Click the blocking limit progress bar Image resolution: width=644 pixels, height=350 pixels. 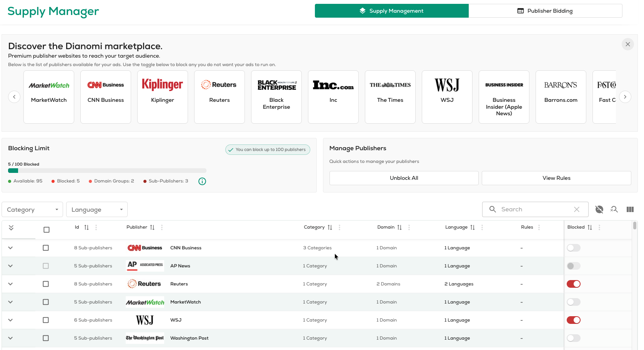[x=107, y=171]
